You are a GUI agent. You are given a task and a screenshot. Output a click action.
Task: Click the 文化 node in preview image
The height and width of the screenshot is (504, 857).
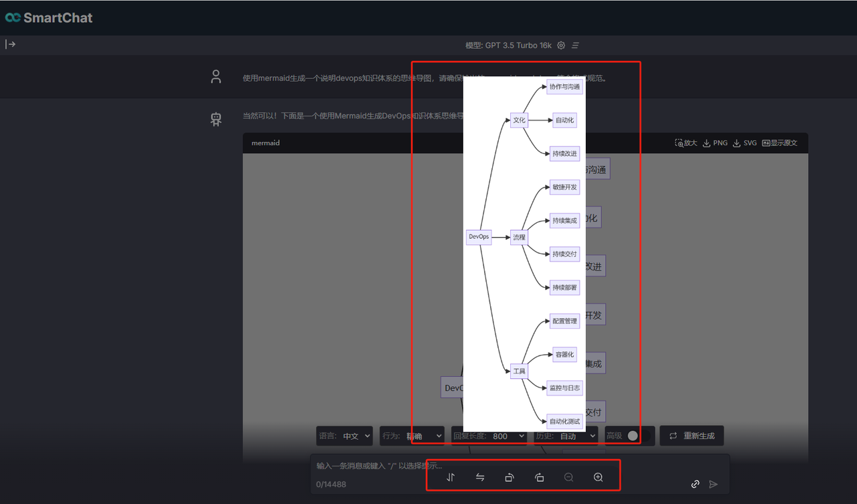(520, 120)
